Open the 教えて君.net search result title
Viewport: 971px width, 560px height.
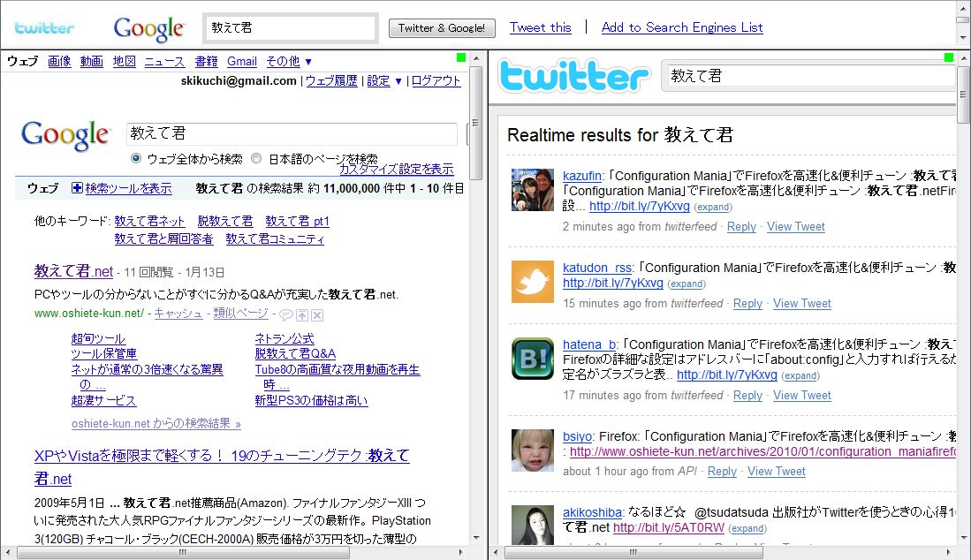(73, 271)
